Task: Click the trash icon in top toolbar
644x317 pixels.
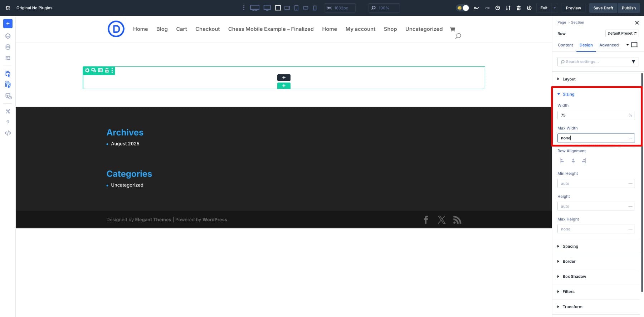Action: [x=518, y=8]
